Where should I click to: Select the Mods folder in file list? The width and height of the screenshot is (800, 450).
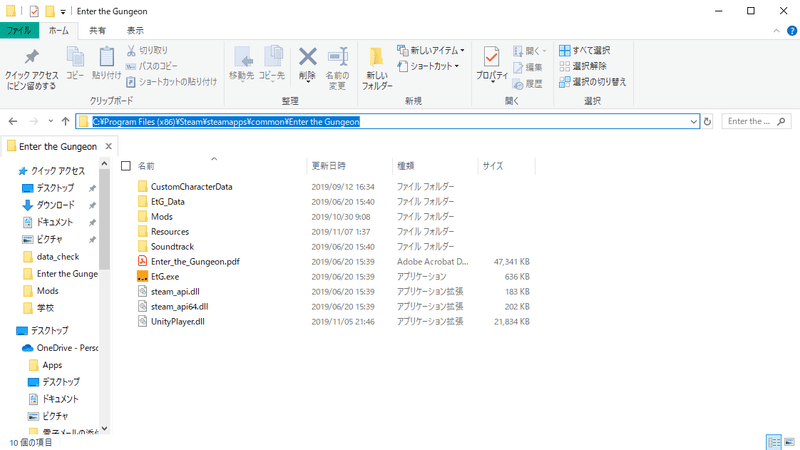(x=155, y=216)
